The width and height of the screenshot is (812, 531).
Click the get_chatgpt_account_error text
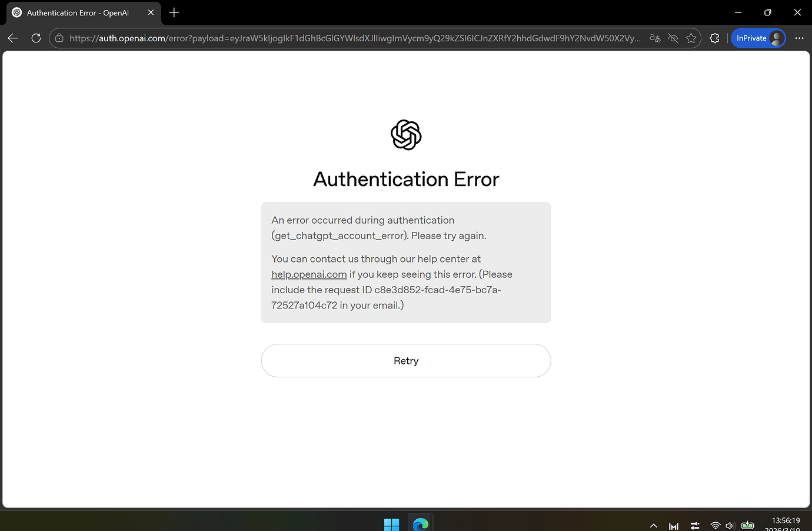[340, 235]
